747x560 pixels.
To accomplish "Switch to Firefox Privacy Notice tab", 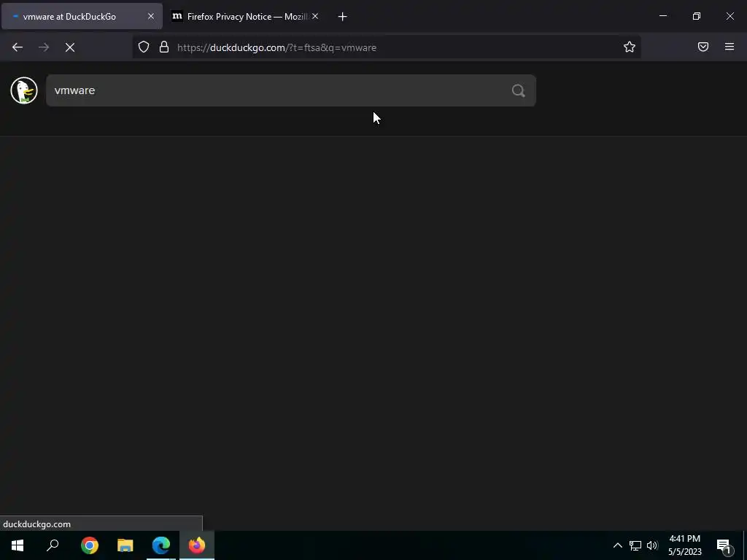I will coord(245,17).
